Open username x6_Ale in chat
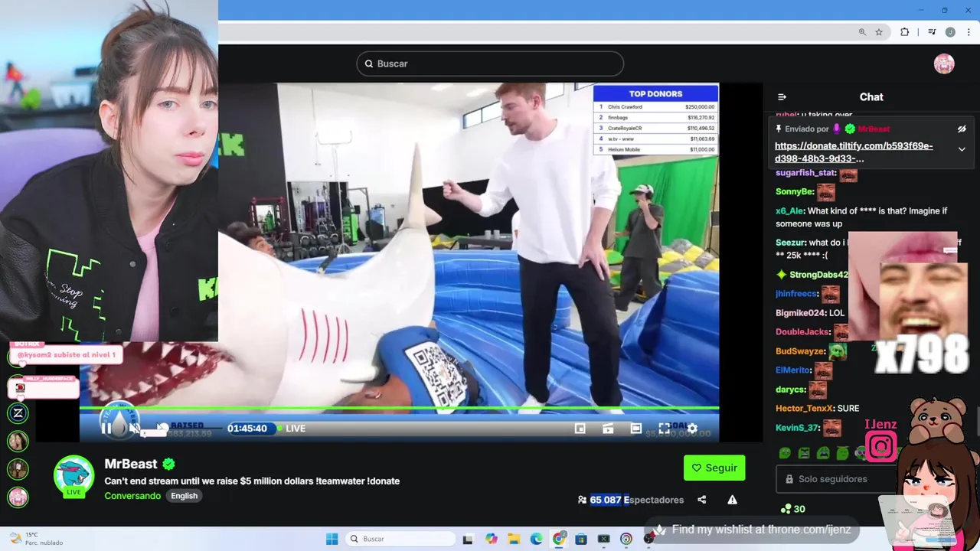980x551 pixels. (x=789, y=211)
